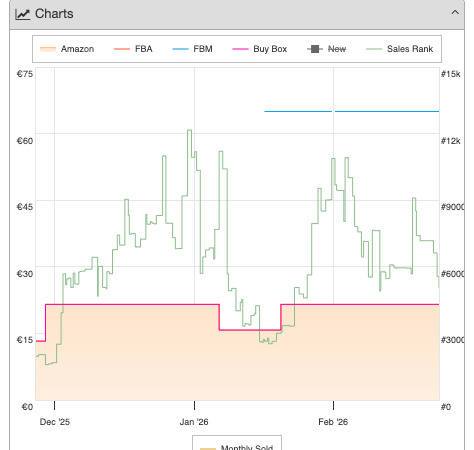Click the #0 rank axis label
This screenshot has width=474, height=450.
point(446,407)
